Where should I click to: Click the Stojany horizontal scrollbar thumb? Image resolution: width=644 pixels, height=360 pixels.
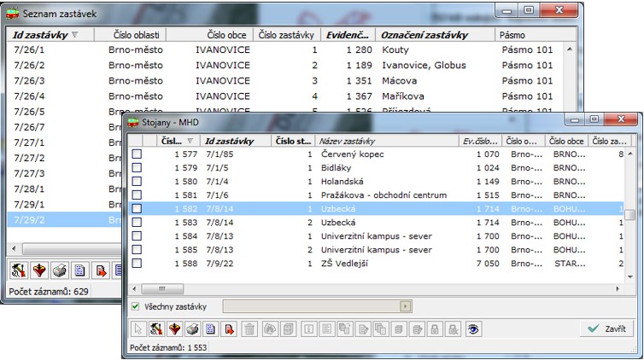[x=163, y=287]
